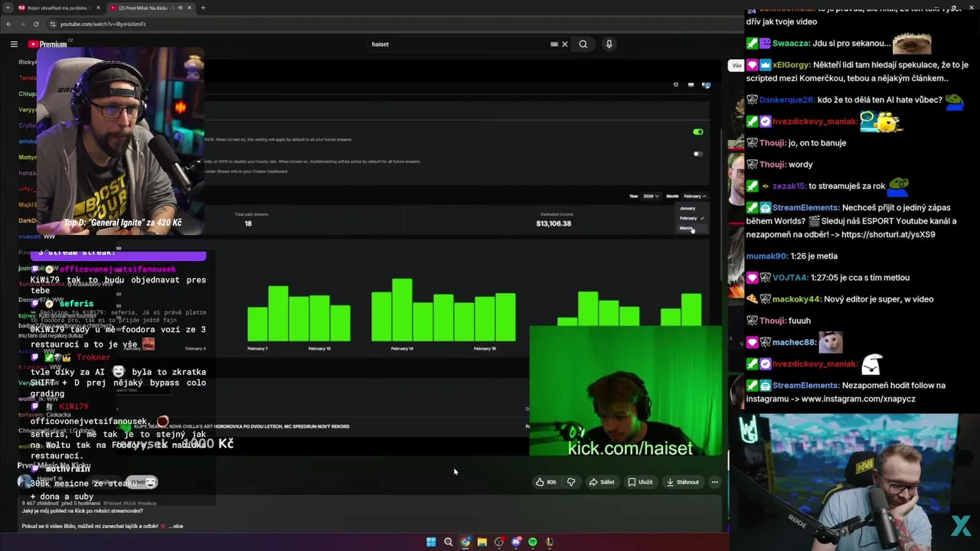The height and width of the screenshot is (551, 980).
Task: Mute audio icon on První Měsíc tab
Action: click(181, 8)
